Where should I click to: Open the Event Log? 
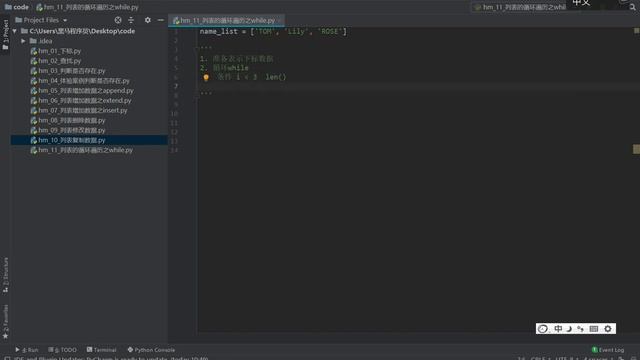(x=608, y=350)
